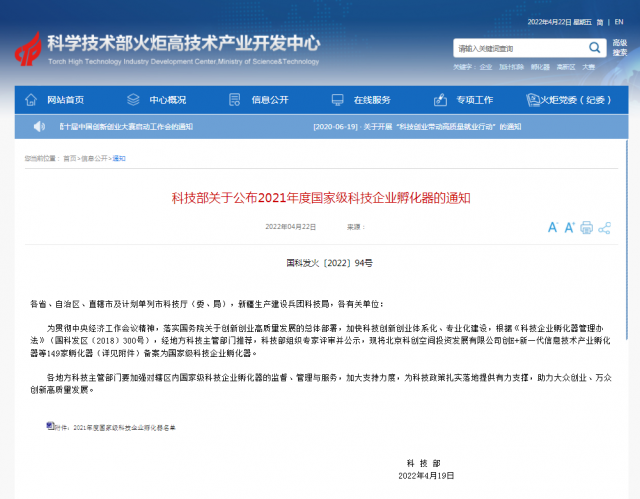
Task: Click the 孵化器 keyword link
Action: (x=540, y=67)
